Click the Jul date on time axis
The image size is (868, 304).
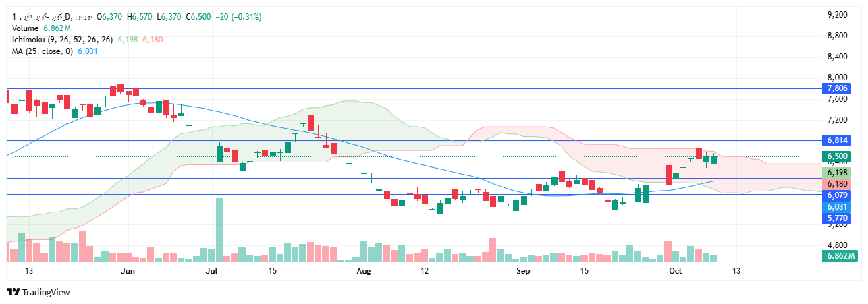[212, 271]
